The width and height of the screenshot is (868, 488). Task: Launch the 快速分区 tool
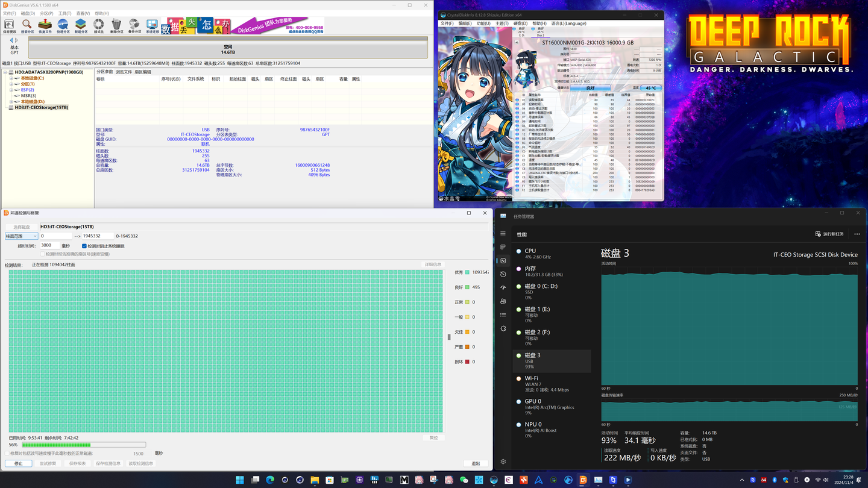pos(63,26)
